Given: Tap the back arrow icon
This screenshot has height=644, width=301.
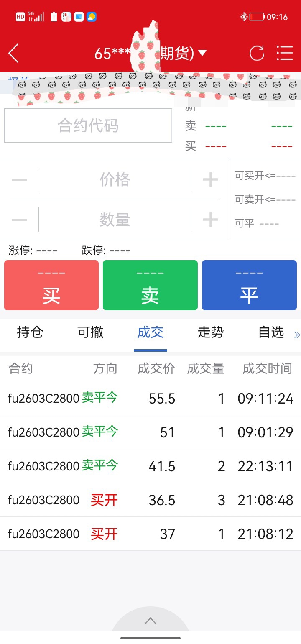Looking at the screenshot, I should [13, 54].
